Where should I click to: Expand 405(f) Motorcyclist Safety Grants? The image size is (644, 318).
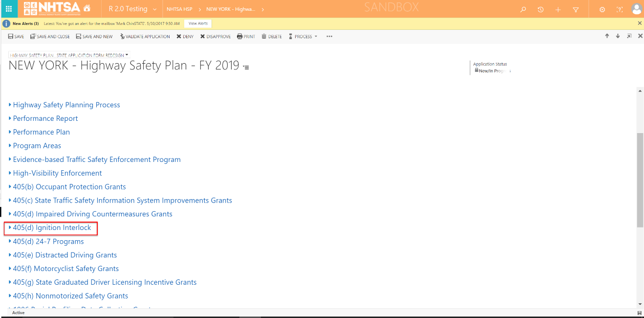coord(64,269)
